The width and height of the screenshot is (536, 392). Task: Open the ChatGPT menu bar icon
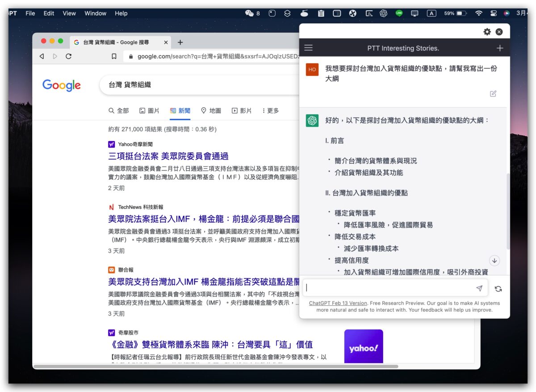pos(383,13)
